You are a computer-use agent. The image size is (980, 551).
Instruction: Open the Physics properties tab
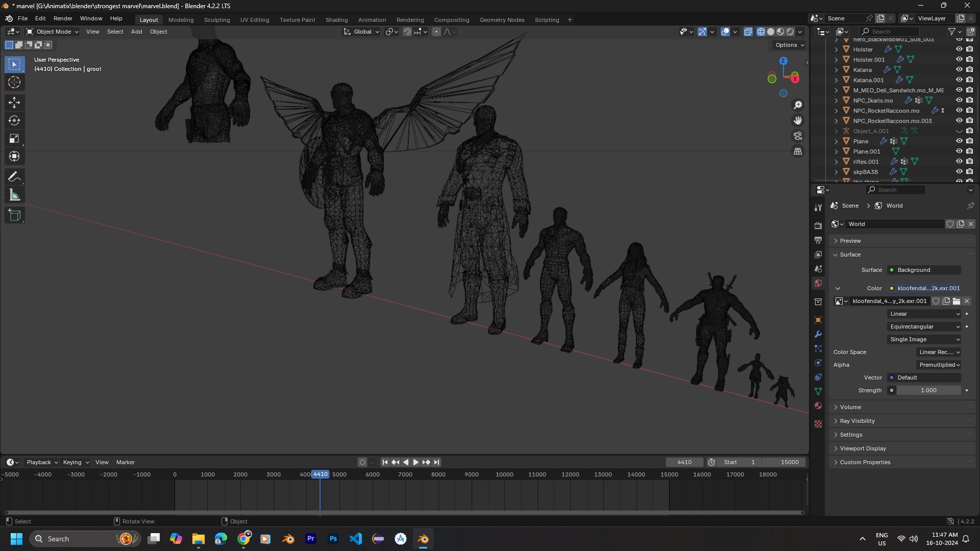pos(818,363)
